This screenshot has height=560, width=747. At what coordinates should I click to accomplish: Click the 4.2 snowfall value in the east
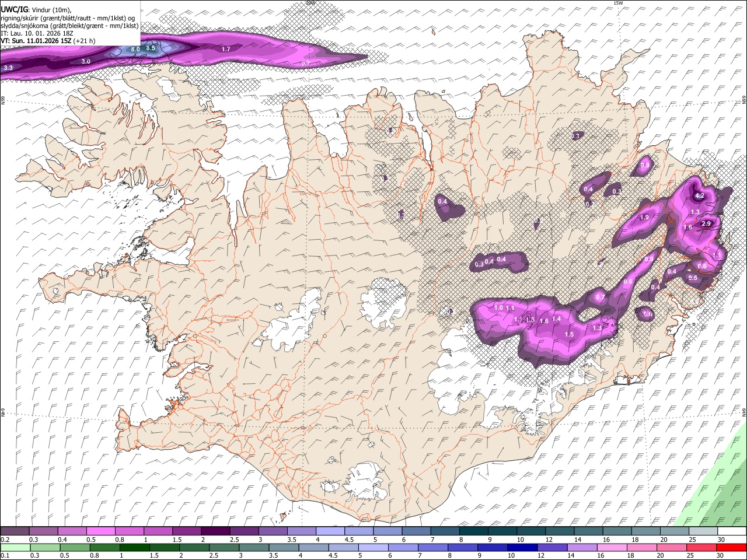pyautogui.click(x=700, y=196)
